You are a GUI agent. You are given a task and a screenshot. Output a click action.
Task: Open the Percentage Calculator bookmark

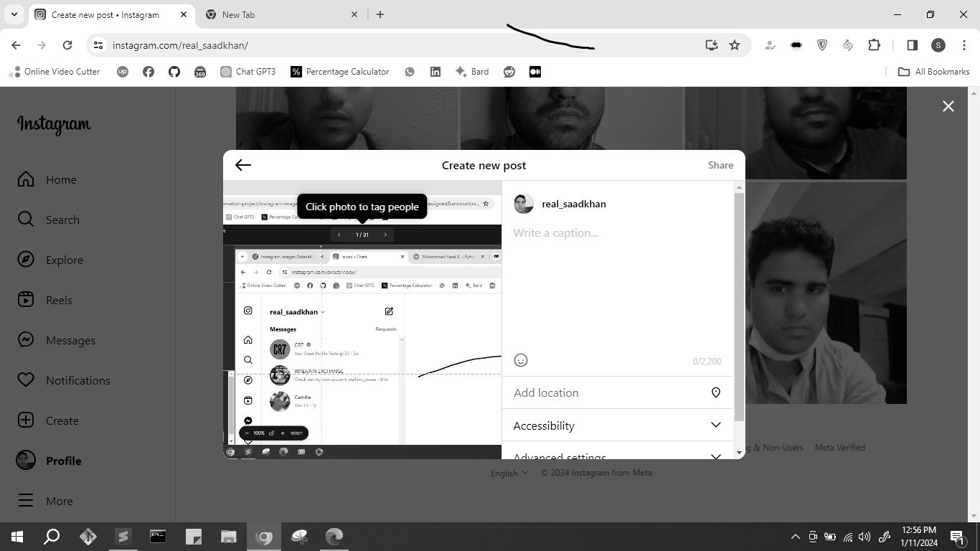340,72
